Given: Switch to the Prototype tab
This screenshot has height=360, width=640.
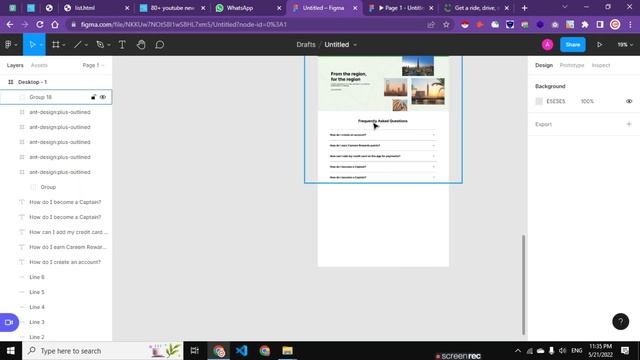Looking at the screenshot, I should [572, 65].
